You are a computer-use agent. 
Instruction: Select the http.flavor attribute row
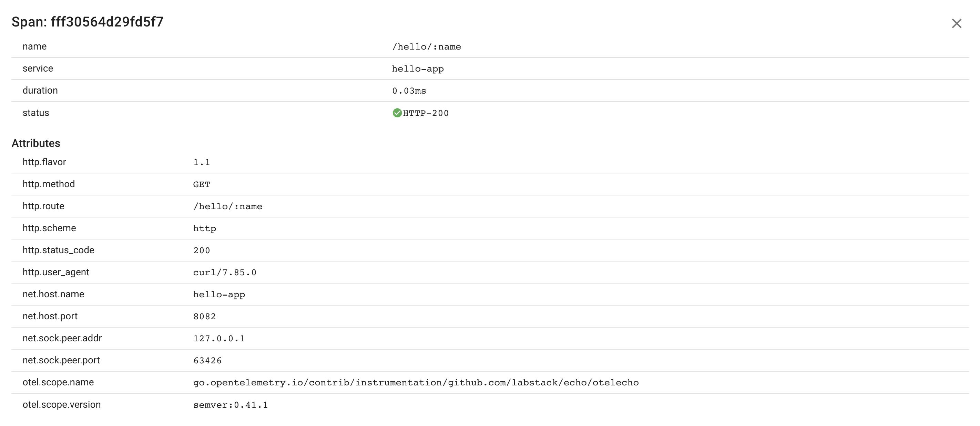490,162
